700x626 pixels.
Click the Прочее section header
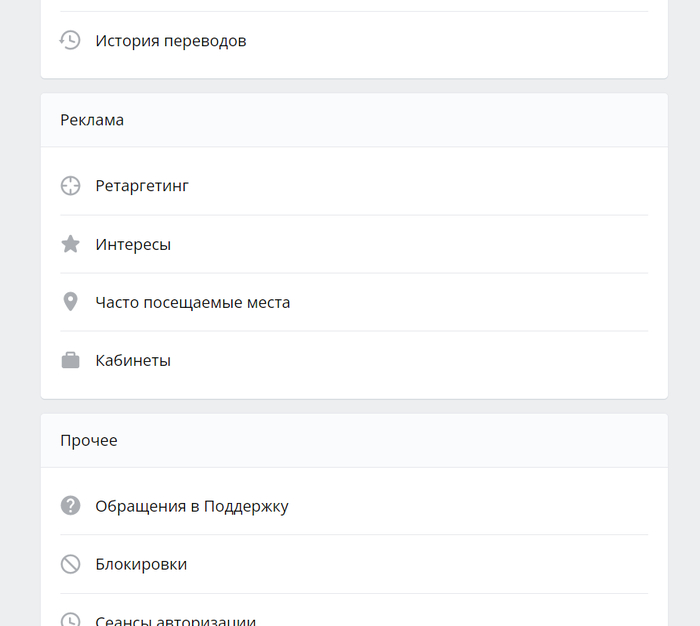click(88, 440)
